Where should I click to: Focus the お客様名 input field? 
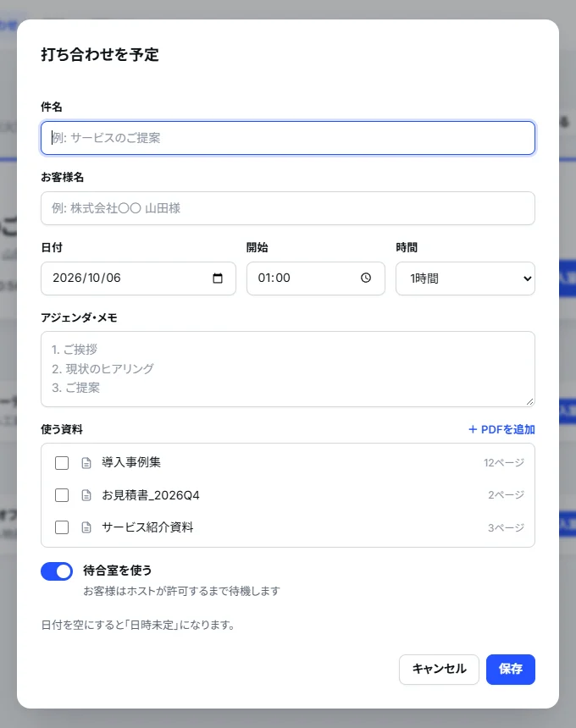tap(288, 208)
